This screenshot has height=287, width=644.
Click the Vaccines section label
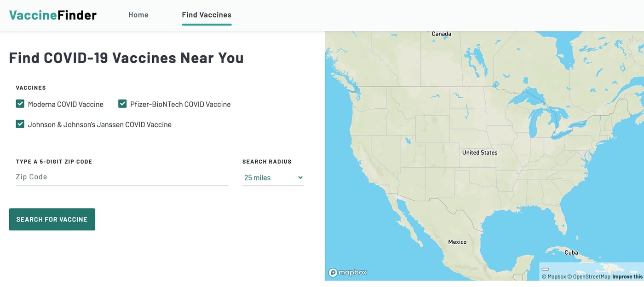31,88
